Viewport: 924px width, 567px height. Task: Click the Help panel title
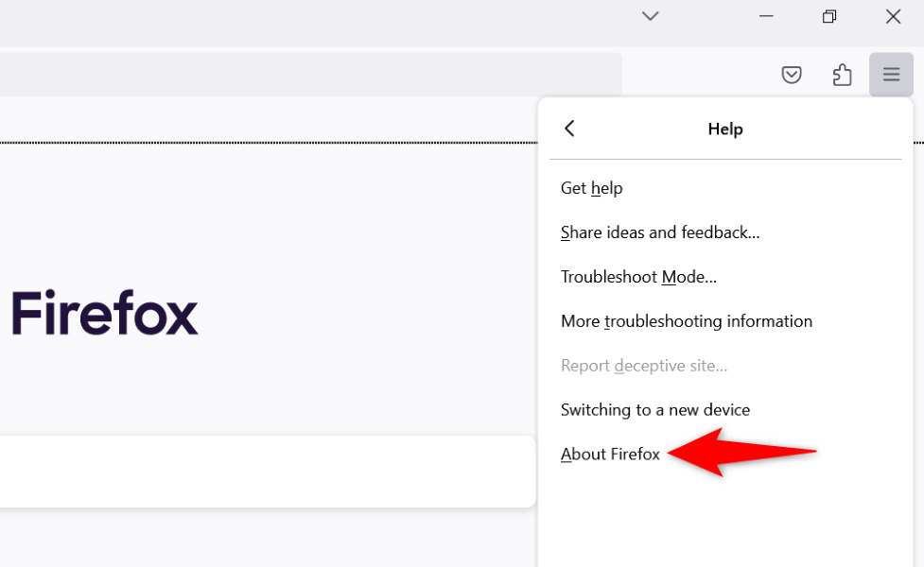coord(724,129)
